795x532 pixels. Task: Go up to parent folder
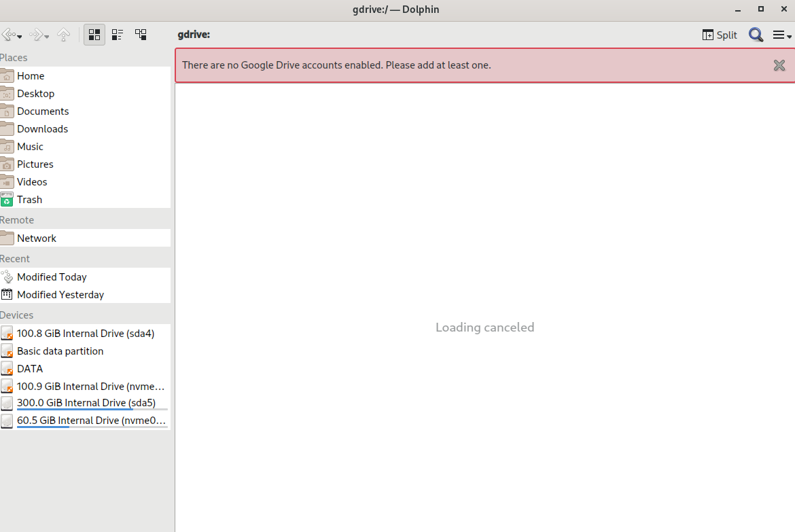[x=63, y=35]
